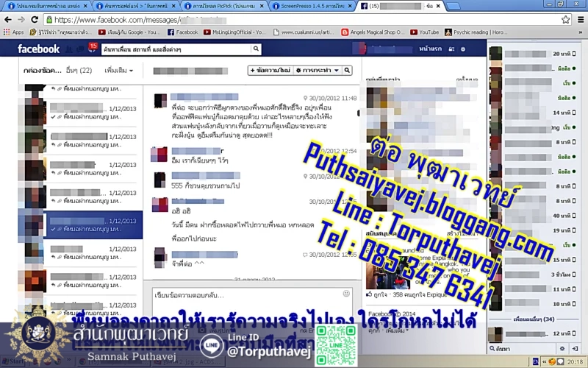Open the อื่นๆ (22) messages folder
Image resolution: width=588 pixels, height=368 pixels.
(79, 71)
